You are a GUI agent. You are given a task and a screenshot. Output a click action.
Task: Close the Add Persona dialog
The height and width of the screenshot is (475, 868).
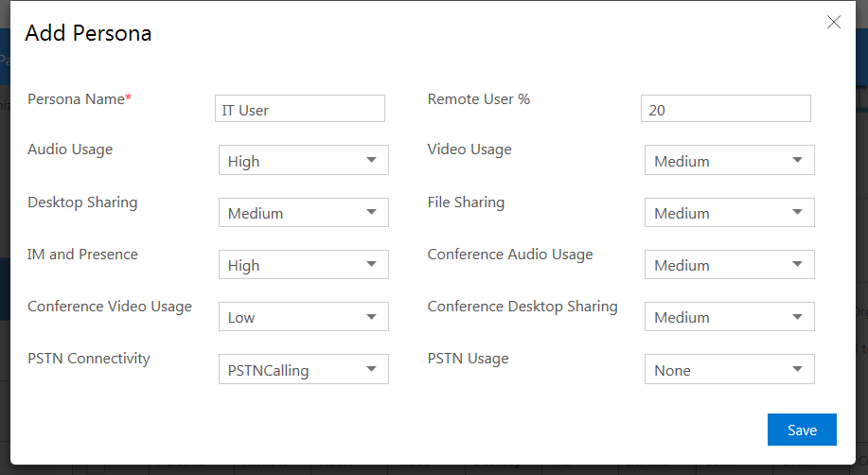point(833,23)
